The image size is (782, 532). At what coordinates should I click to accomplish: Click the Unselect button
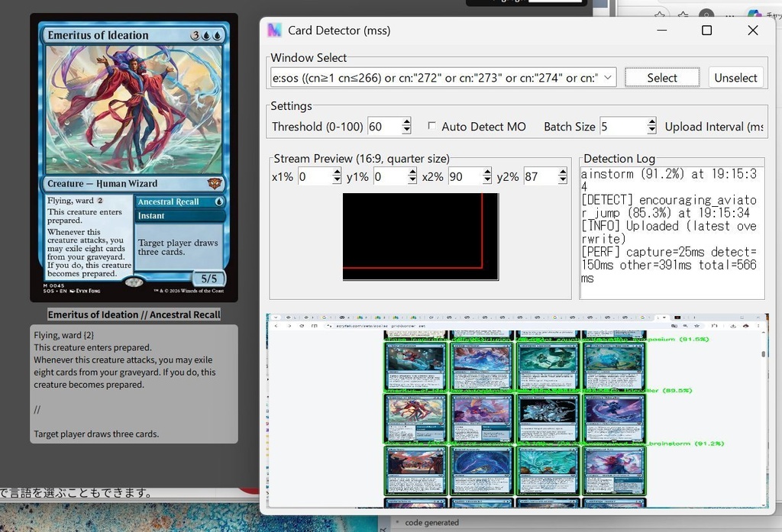735,78
